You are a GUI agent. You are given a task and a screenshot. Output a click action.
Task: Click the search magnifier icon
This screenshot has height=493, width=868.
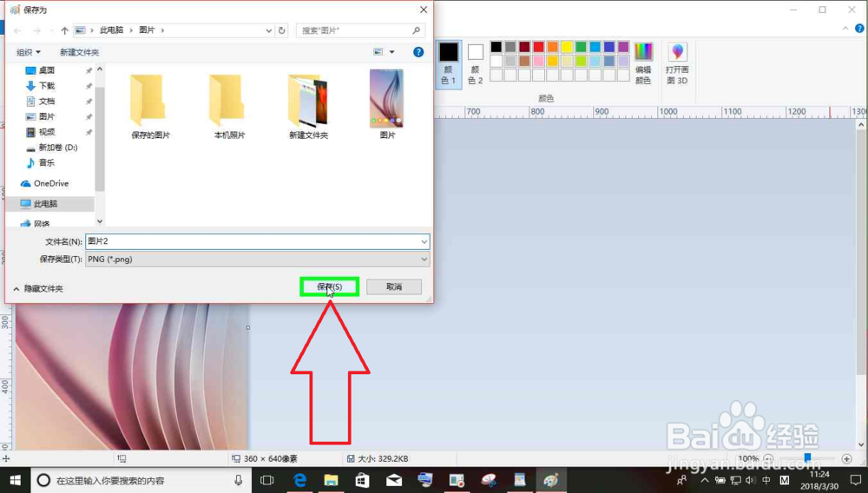click(417, 30)
